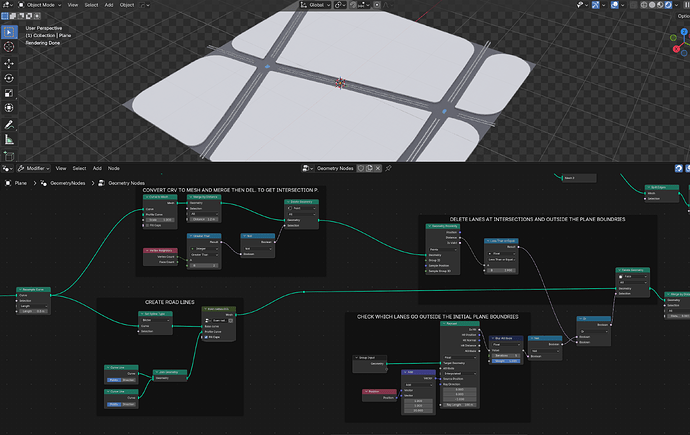Open the Modifier node tree type dropdown

click(x=34, y=168)
